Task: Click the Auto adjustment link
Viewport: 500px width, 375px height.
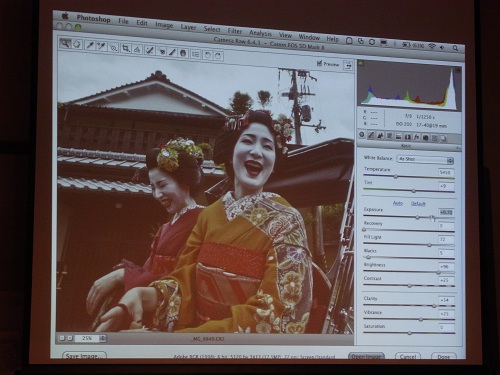Action: pyautogui.click(x=398, y=203)
